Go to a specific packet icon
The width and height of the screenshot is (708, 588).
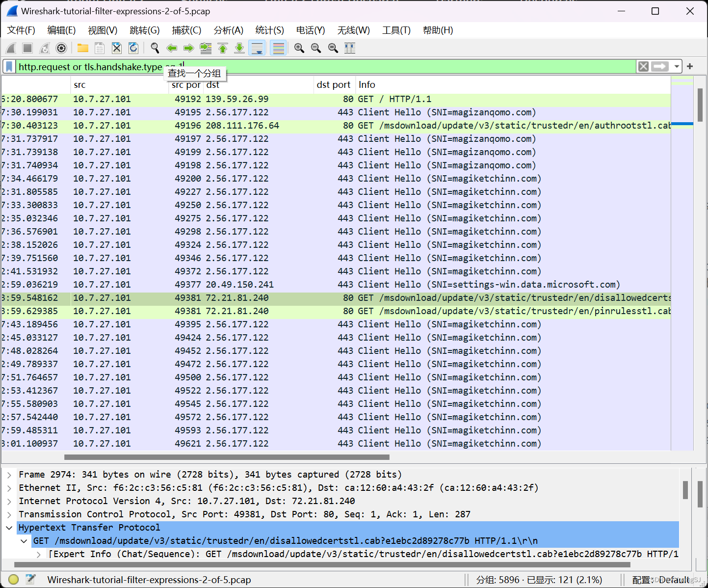(206, 48)
